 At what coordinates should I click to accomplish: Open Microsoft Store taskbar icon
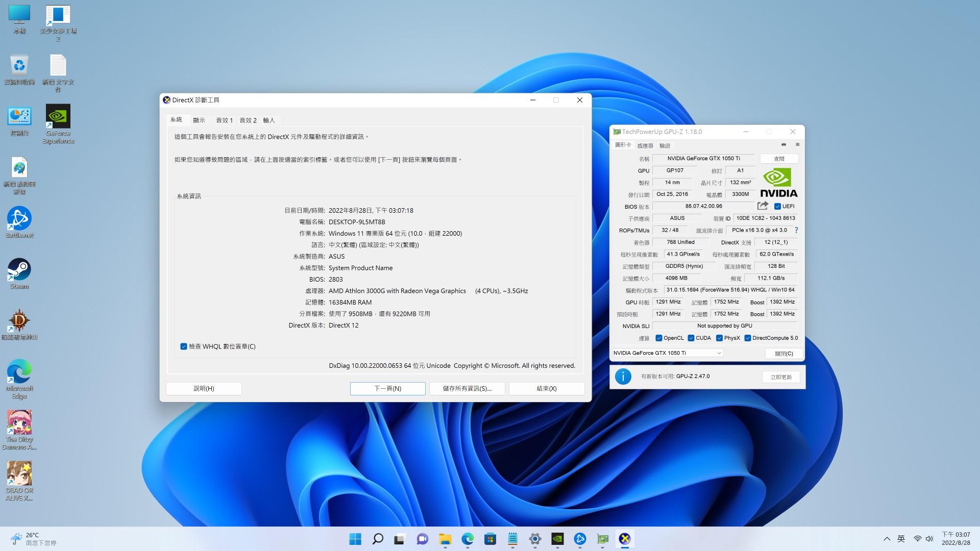[490, 539]
